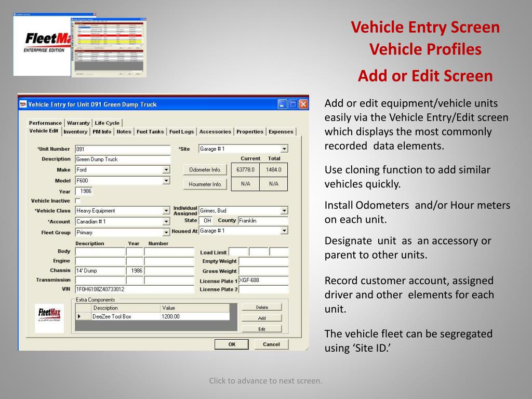532x399 pixels.
Task: Click the first Load Limit field
Action: pos(238,252)
